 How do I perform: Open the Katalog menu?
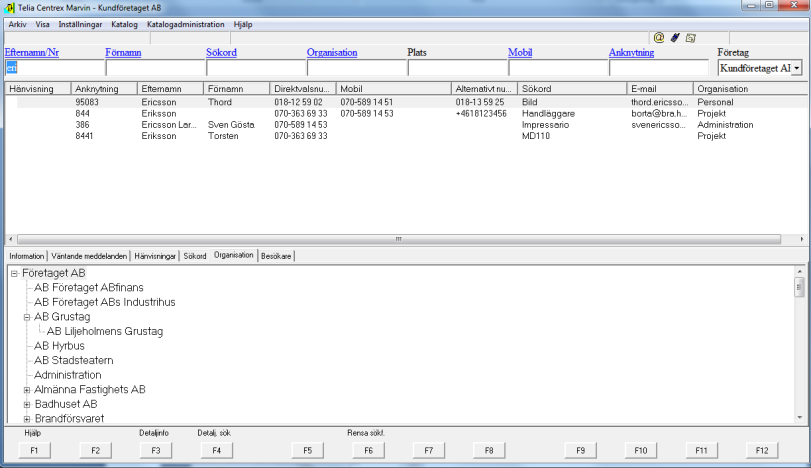[x=124, y=24]
